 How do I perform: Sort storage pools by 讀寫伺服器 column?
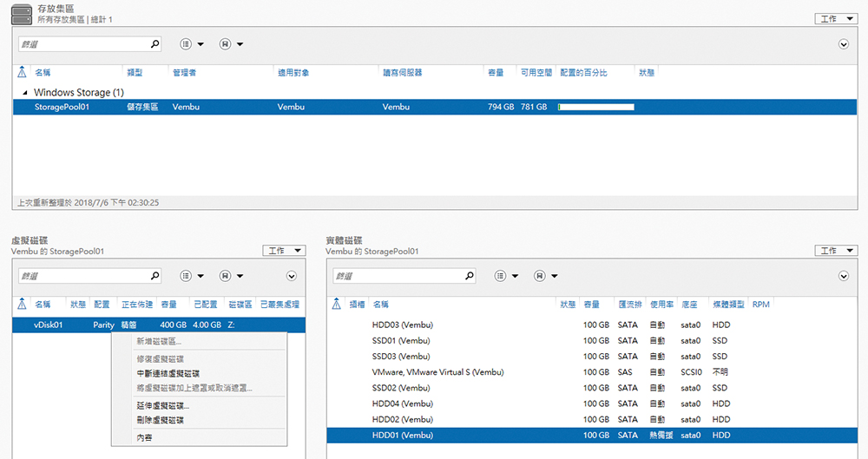[x=403, y=73]
